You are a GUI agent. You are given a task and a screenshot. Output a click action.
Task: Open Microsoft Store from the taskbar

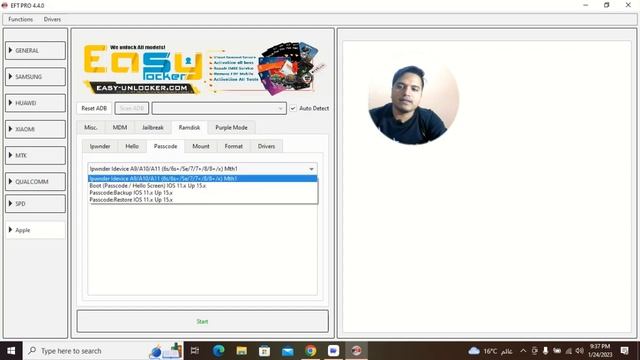(264, 351)
